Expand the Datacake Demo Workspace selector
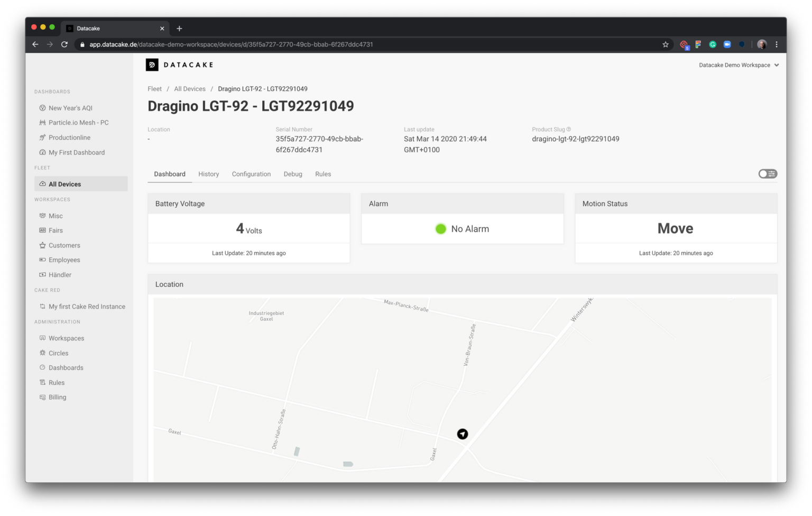The image size is (812, 516). pos(738,65)
